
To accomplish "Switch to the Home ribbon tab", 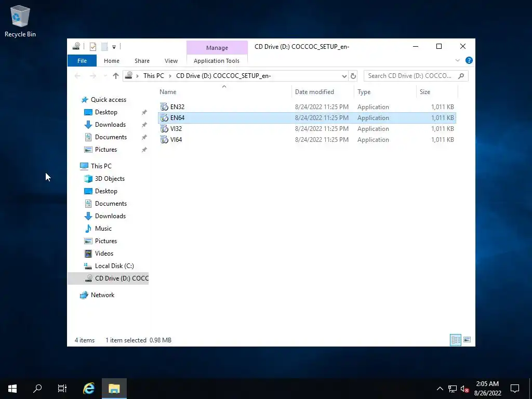I will pyautogui.click(x=112, y=61).
